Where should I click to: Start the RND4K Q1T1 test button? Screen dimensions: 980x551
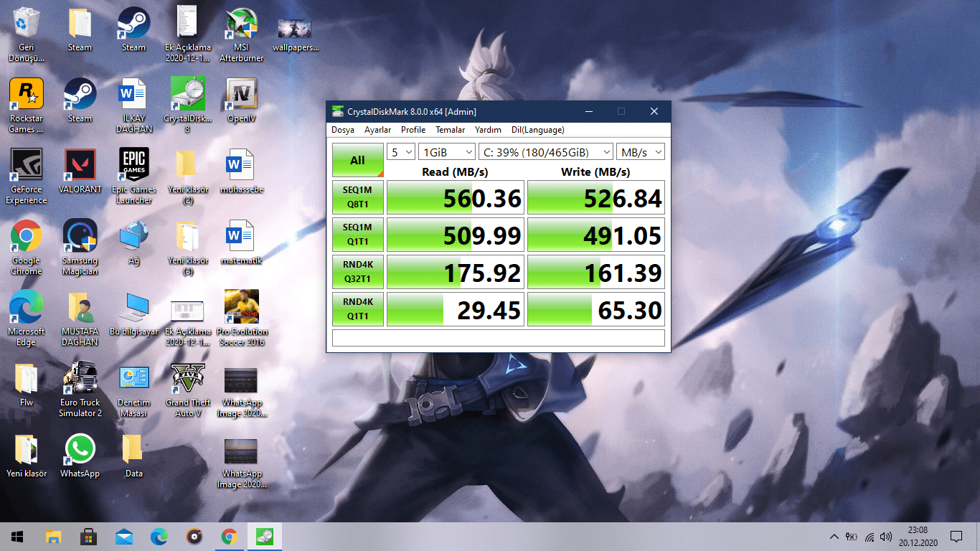point(358,309)
